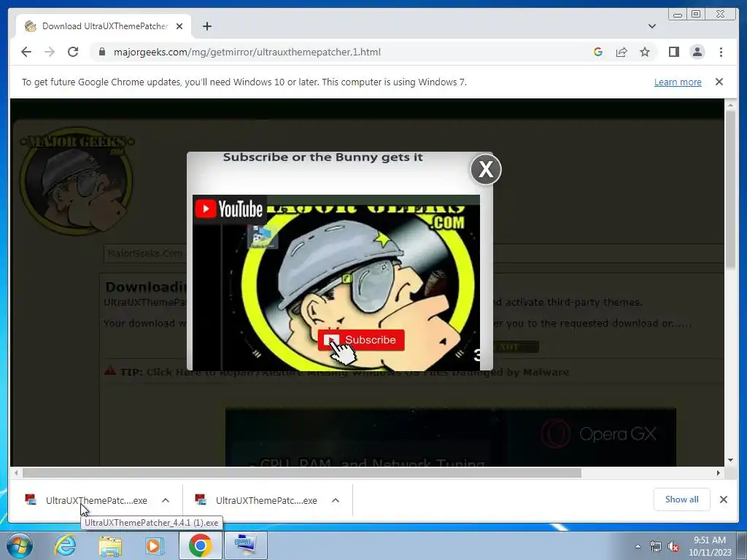This screenshot has width=747, height=560.
Task: Click the network tray icon
Action: [656, 547]
